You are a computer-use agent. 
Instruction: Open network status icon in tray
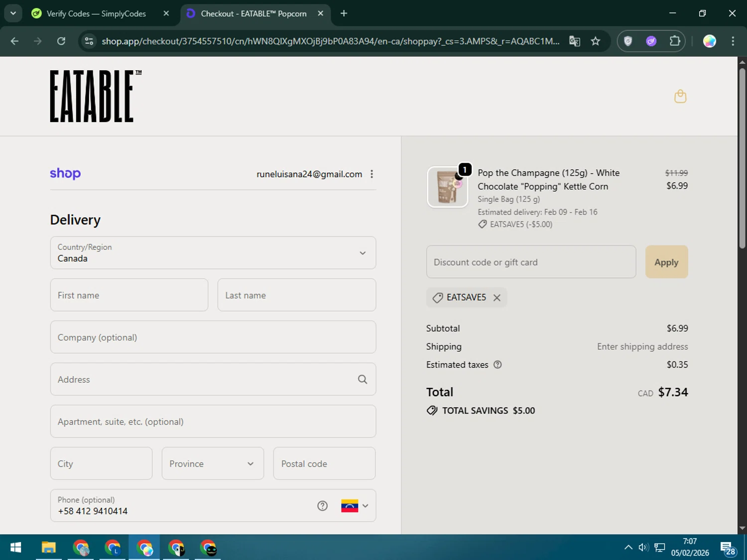tap(659, 548)
